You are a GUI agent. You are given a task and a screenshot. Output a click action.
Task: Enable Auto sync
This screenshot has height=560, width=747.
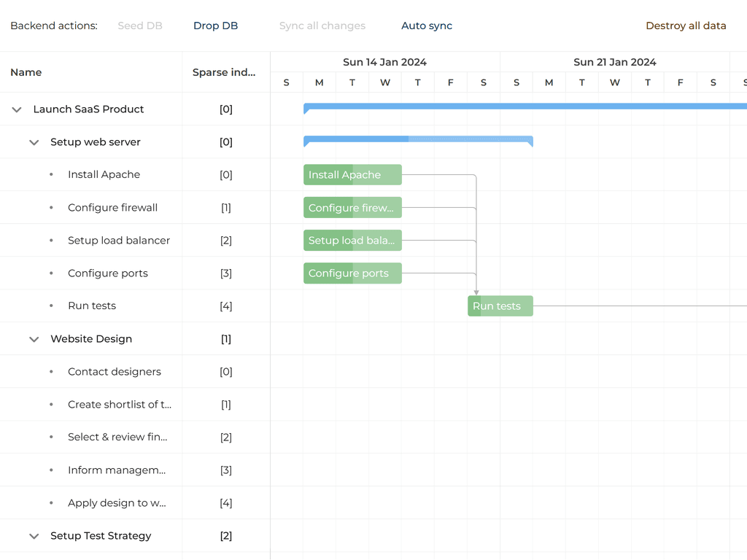pos(427,25)
